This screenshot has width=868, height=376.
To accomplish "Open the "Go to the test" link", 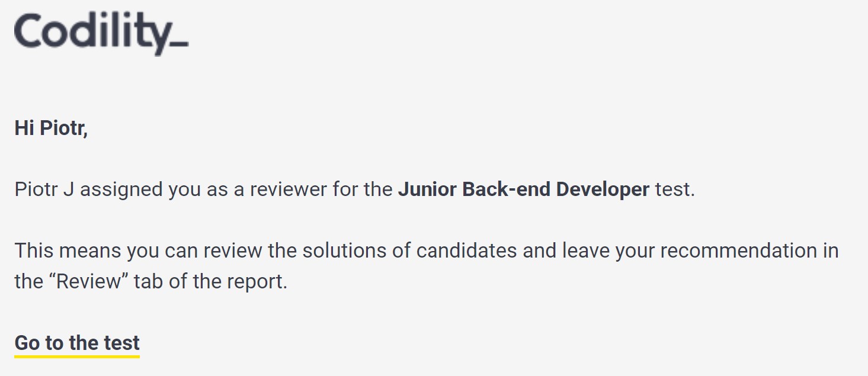I will (x=77, y=343).
